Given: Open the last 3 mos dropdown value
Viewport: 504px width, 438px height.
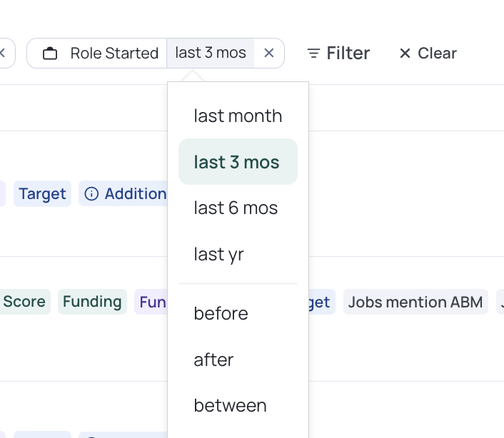Looking at the screenshot, I should click(x=210, y=53).
